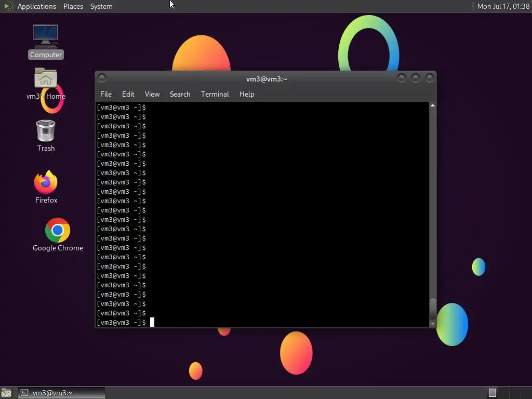Image resolution: width=532 pixels, height=399 pixels.
Task: Click the Applications menu arrow icon
Action: 8,6
